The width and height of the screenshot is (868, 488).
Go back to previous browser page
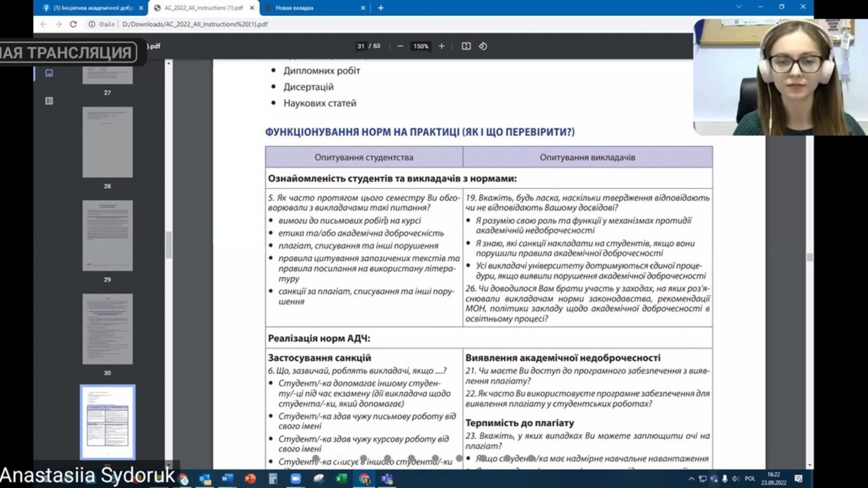pos(43,24)
